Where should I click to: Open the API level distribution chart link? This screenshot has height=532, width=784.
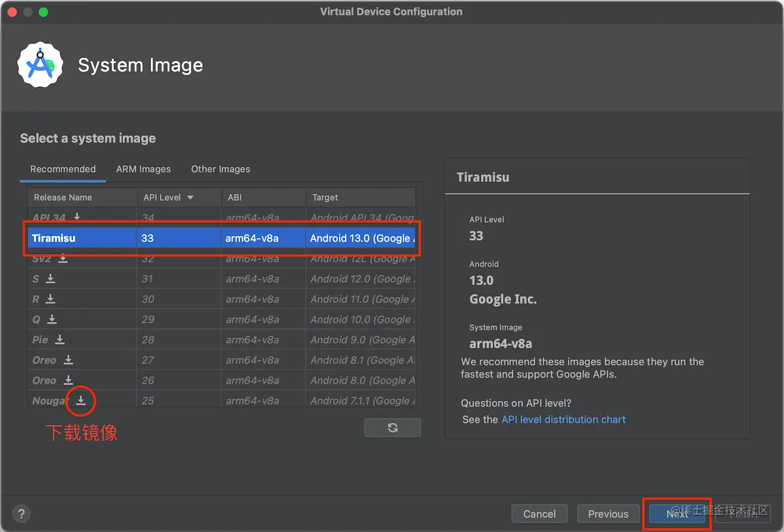563,419
